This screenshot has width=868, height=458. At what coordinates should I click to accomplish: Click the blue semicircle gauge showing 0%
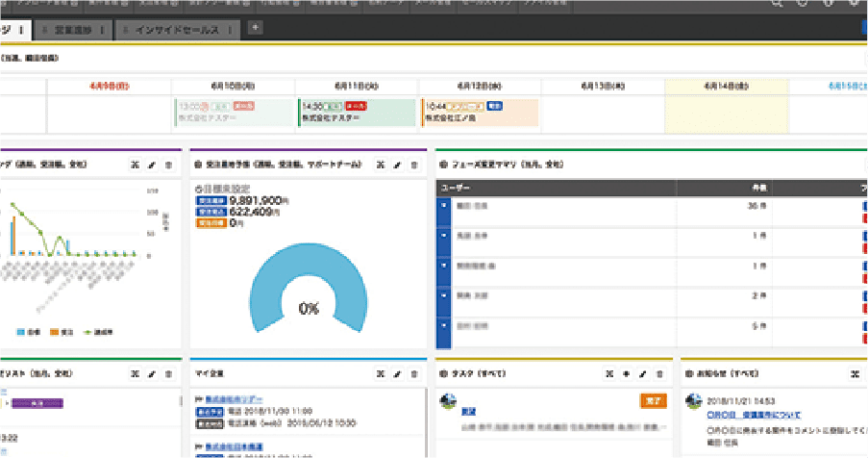(x=309, y=289)
